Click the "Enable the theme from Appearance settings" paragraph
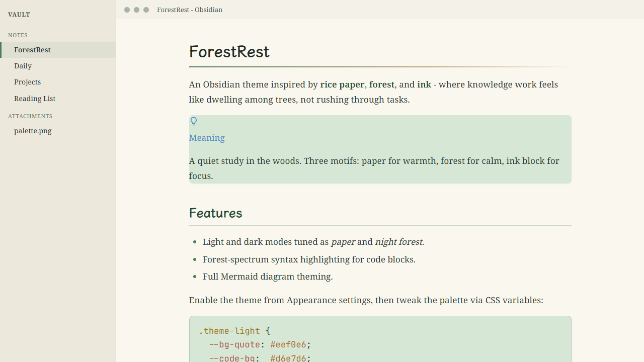The image size is (644, 362). point(366,300)
